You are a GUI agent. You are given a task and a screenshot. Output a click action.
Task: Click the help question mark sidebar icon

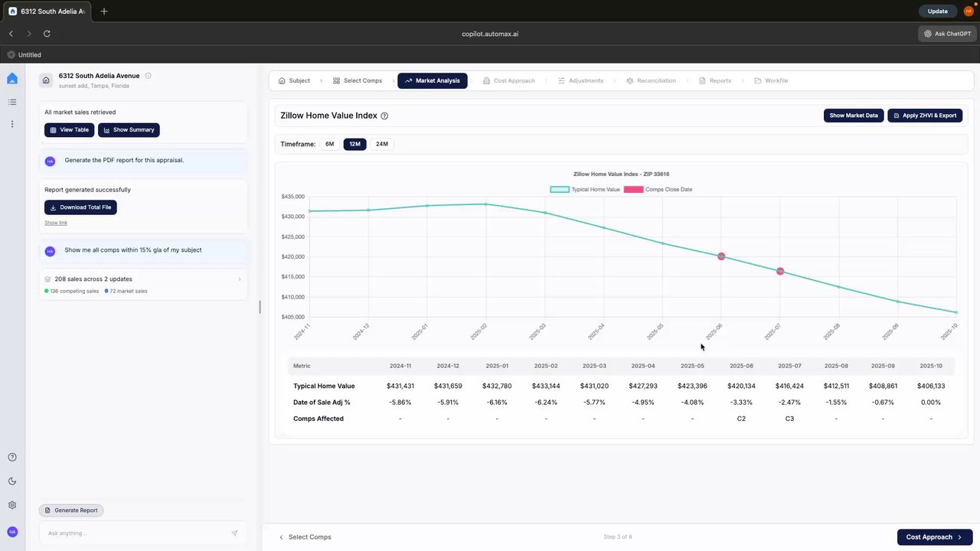point(12,458)
